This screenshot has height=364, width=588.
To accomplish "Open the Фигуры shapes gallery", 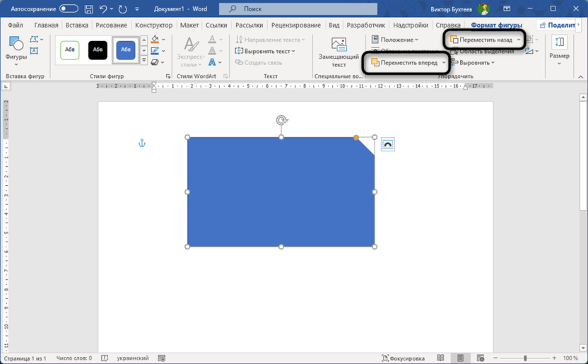I will (x=16, y=49).
